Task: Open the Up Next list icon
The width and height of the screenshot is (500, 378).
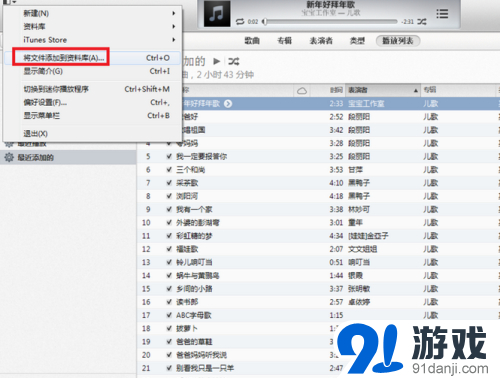Action: [442, 14]
